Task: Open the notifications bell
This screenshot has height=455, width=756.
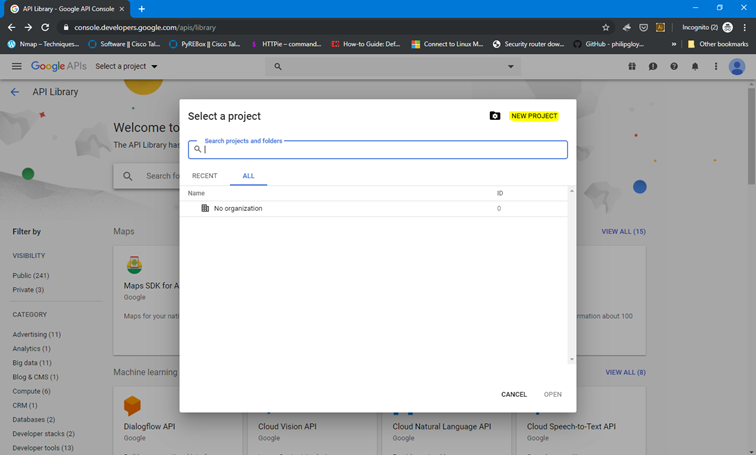Action: pyautogui.click(x=695, y=67)
